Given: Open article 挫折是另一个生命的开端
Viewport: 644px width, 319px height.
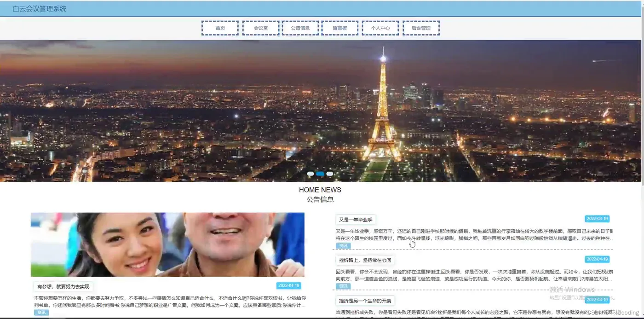Looking at the screenshot, I should (x=365, y=301).
